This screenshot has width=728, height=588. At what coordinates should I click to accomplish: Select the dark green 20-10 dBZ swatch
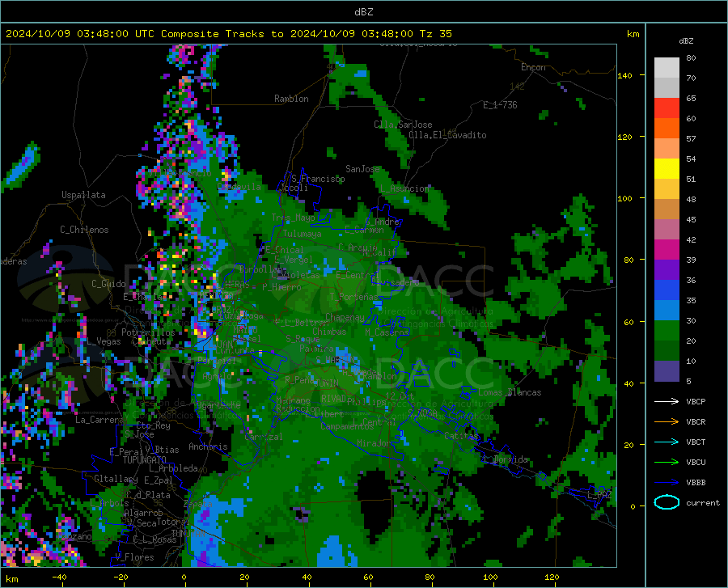click(667, 351)
